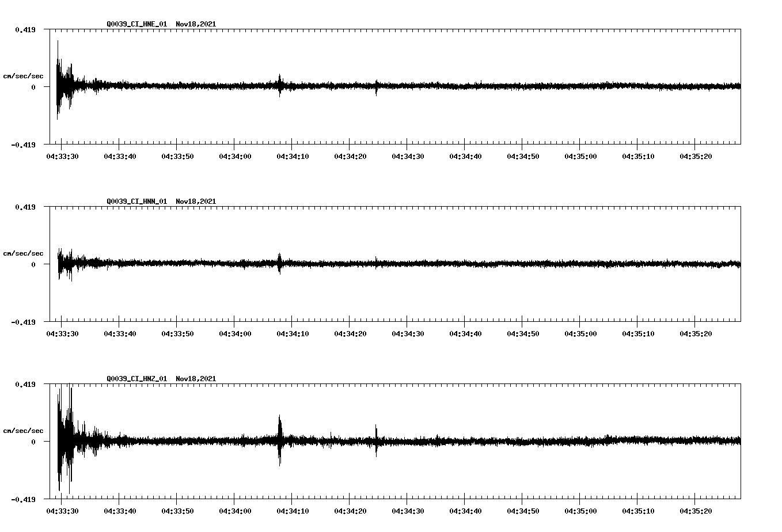Image resolution: width=782 pixels, height=532 pixels.
Task: Click the Q0039_CI_HNZ_01 Nov18,2021 plot title
Action: [161, 379]
